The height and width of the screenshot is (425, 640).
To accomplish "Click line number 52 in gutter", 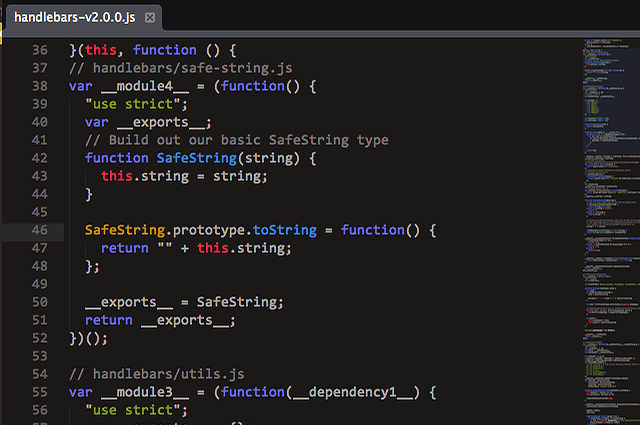I will pos(40,338).
